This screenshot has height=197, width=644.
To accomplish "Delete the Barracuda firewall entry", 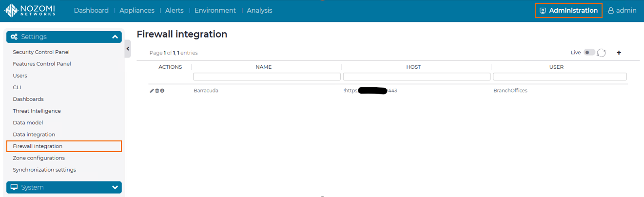I will click(x=157, y=91).
